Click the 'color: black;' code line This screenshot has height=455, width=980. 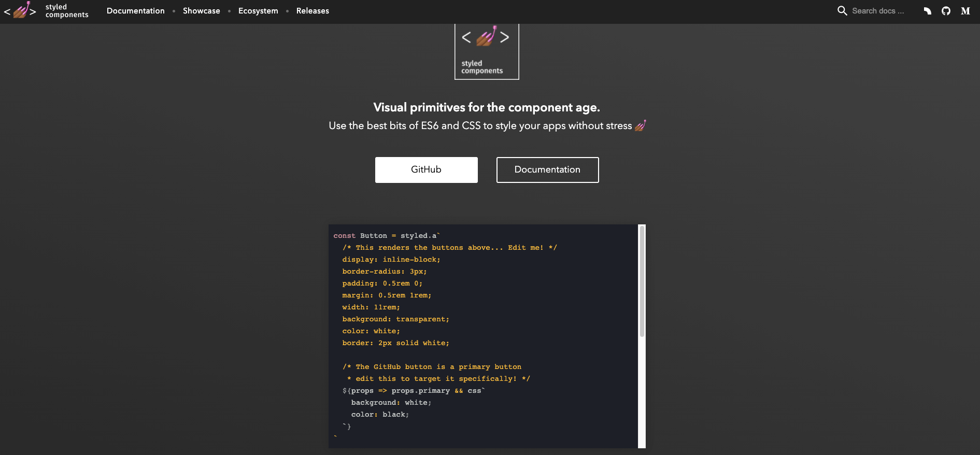pos(380,415)
